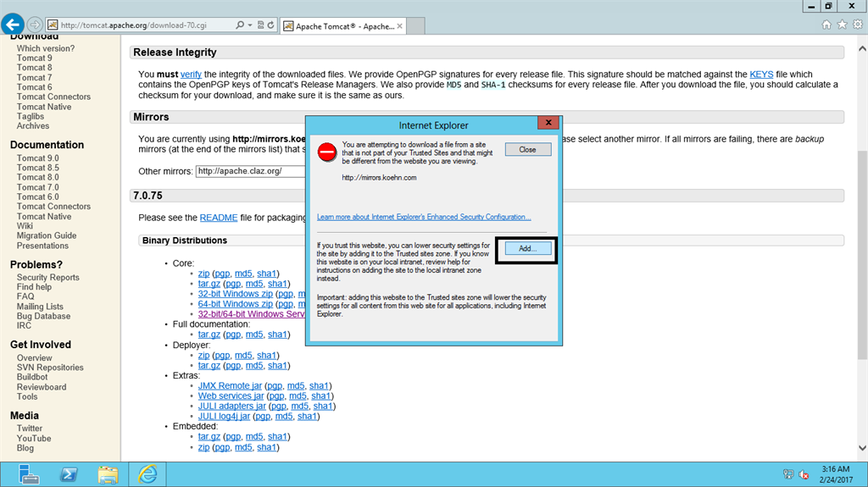The height and width of the screenshot is (487, 868).
Task: Open the Mailing Lists link
Action: pyautogui.click(x=40, y=307)
